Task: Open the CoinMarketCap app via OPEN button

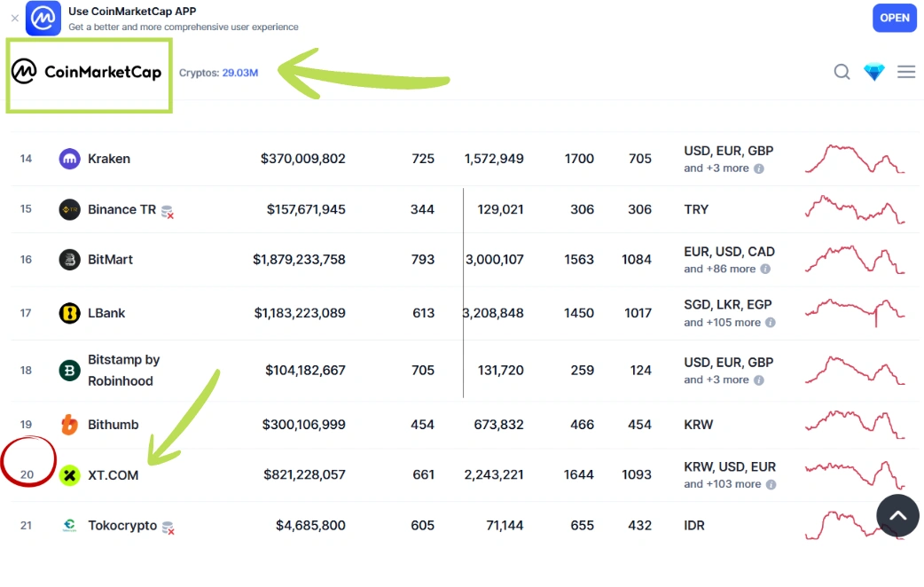Action: coord(895,19)
